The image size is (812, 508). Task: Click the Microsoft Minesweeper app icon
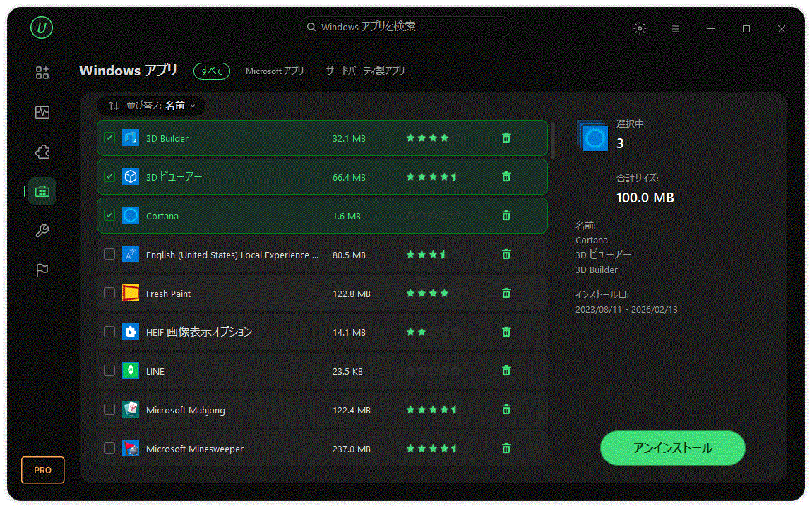coord(131,448)
